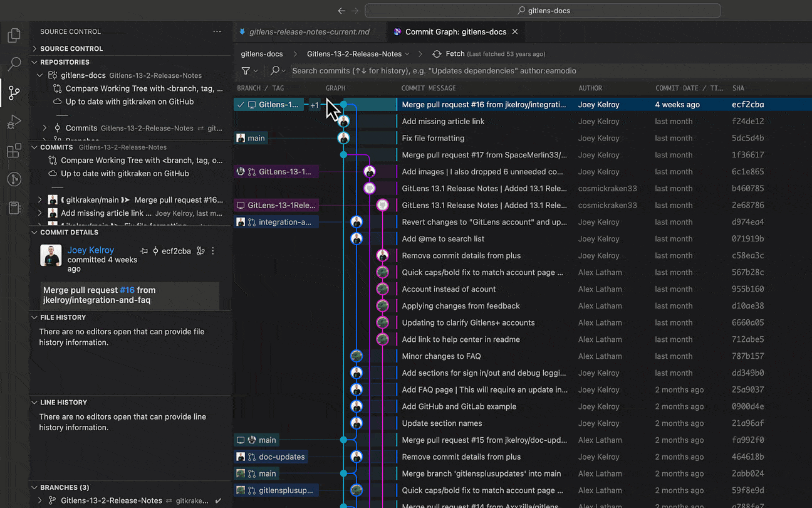Collapse the COMMITS section
The image size is (812, 508).
click(x=34, y=147)
